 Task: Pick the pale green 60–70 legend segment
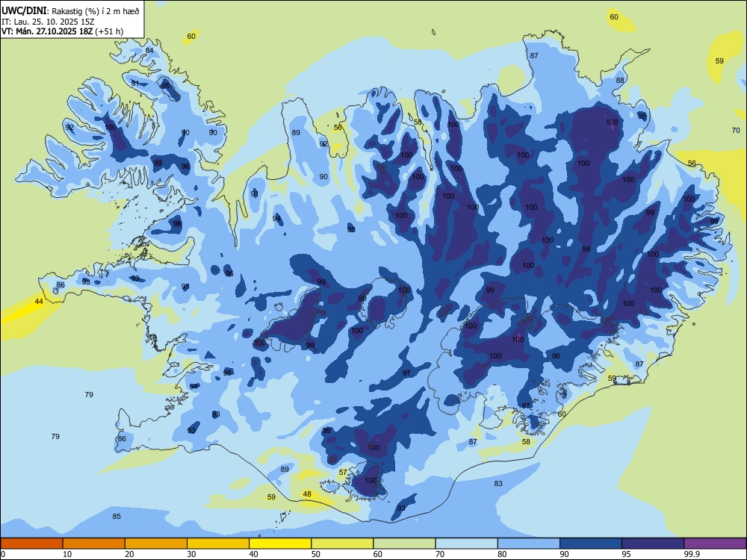click(404, 544)
